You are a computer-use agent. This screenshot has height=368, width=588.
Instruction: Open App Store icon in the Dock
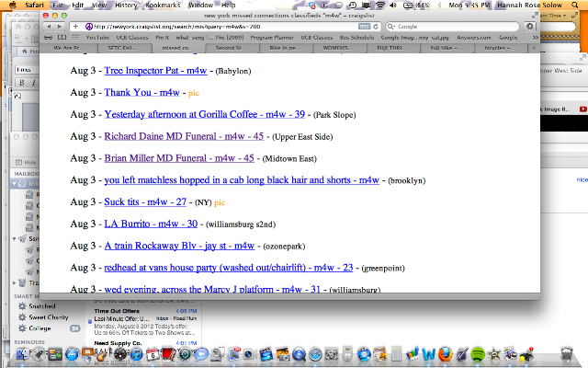click(x=72, y=354)
